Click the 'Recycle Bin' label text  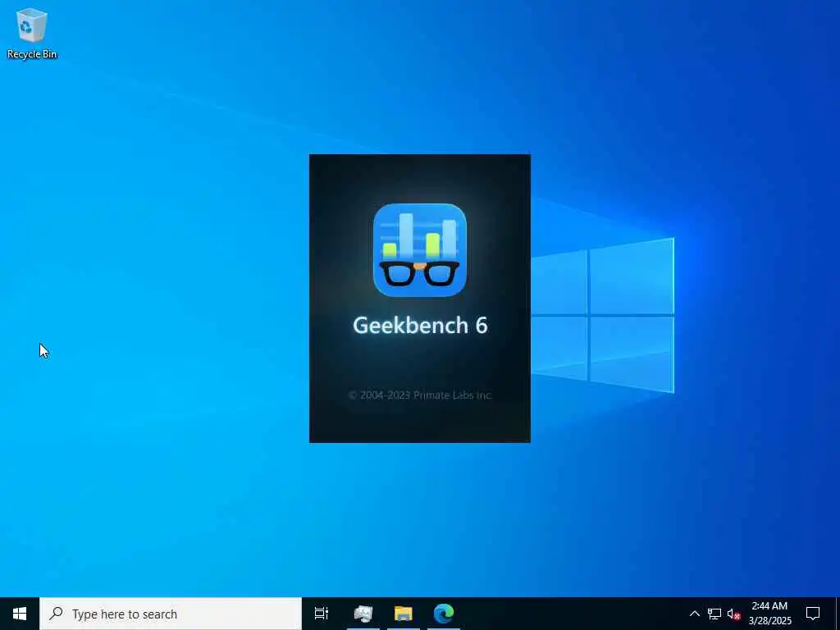pyautogui.click(x=32, y=54)
